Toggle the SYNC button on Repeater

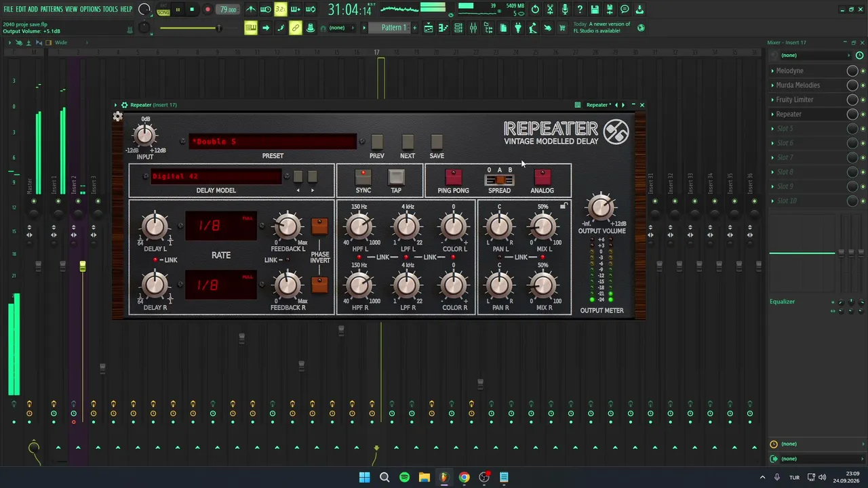pos(363,177)
